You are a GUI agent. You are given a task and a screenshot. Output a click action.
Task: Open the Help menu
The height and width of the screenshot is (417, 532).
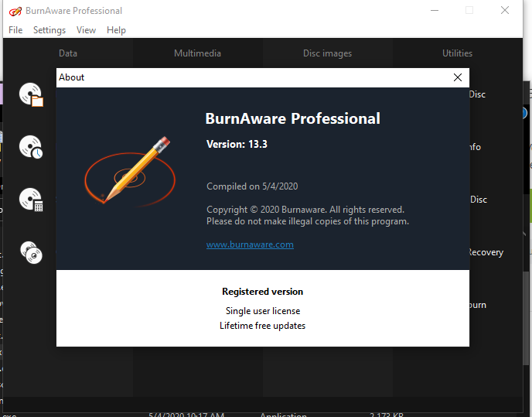coord(116,30)
